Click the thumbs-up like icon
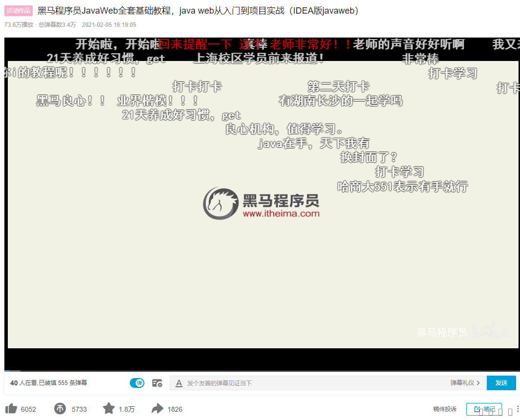The width and height of the screenshot is (520, 420). tap(11, 409)
